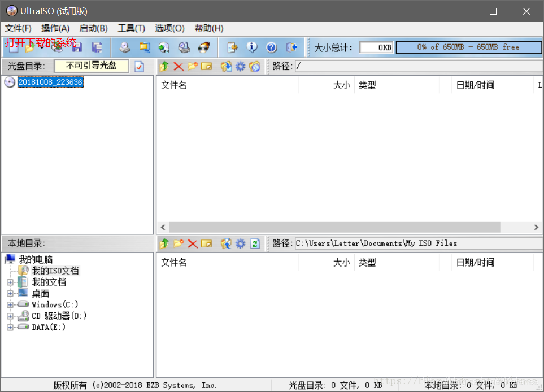
Task: Click New folder icon in local toolbar
Action: click(179, 243)
